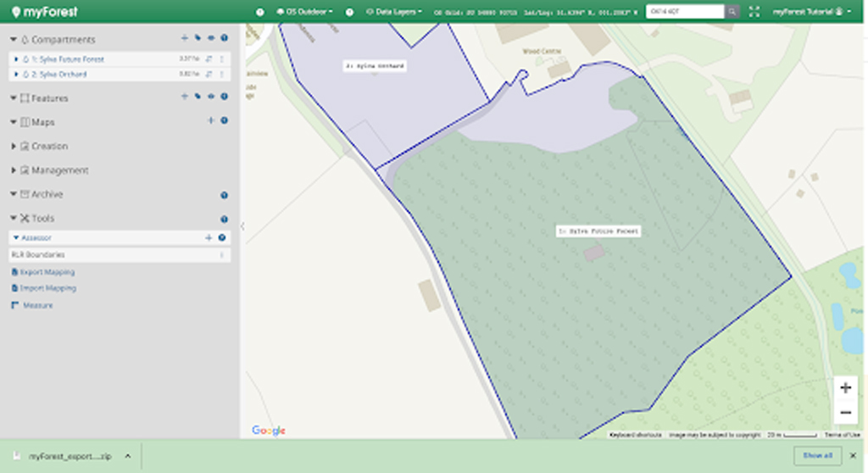The width and height of the screenshot is (868, 473).
Task: Open the myForest Tutorial account menu
Action: pos(811,12)
